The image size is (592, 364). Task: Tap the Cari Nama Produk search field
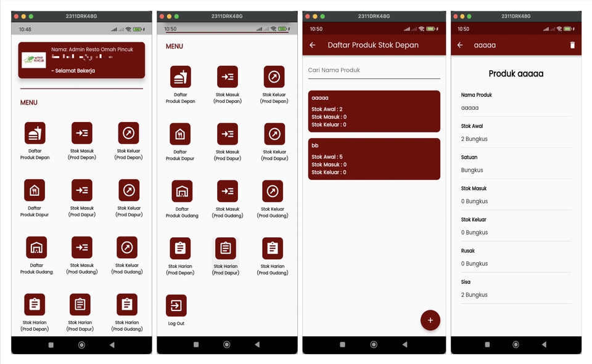[x=373, y=71]
